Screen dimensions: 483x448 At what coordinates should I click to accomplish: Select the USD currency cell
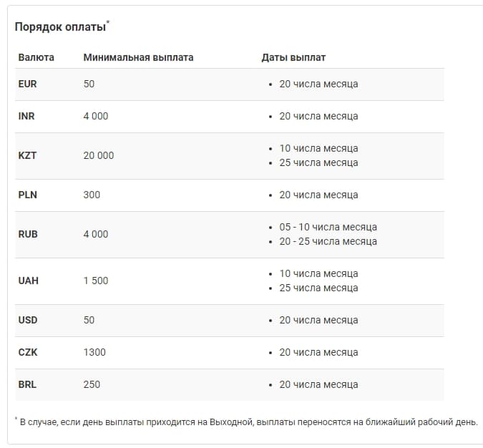tap(28, 320)
